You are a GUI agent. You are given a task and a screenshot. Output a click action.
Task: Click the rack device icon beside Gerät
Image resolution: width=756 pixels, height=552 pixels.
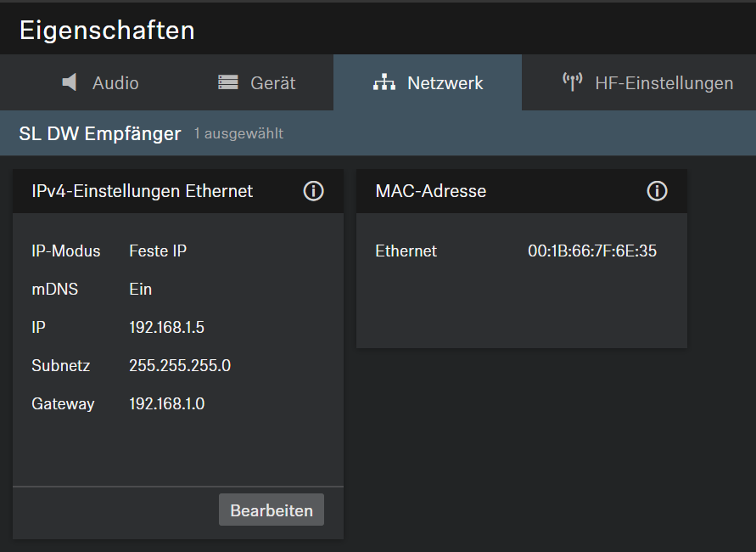227,82
